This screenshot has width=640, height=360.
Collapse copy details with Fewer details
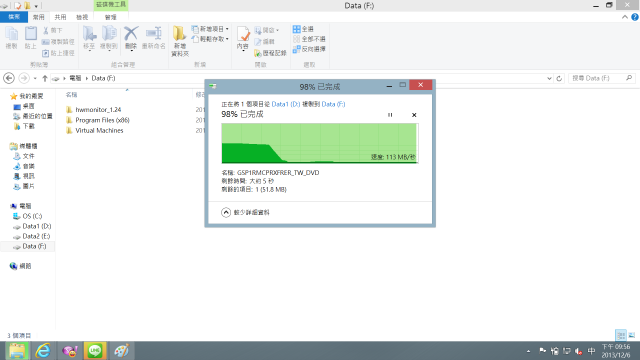point(246,212)
